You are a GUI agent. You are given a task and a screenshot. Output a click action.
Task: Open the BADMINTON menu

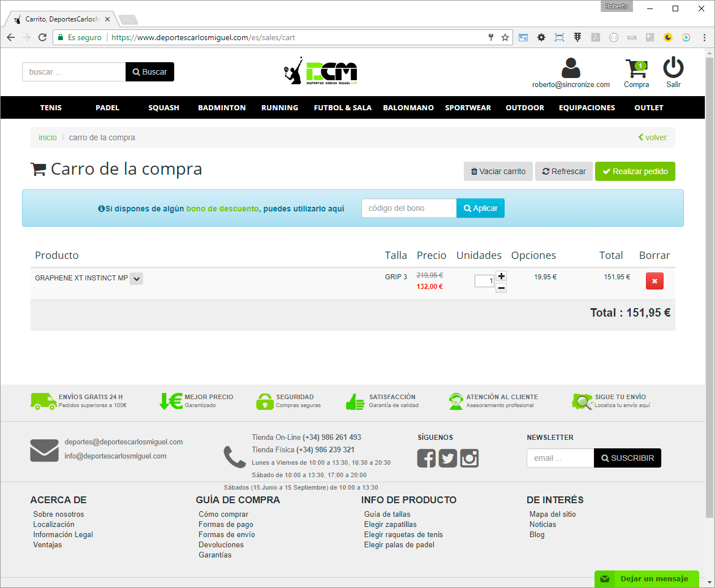222,107
